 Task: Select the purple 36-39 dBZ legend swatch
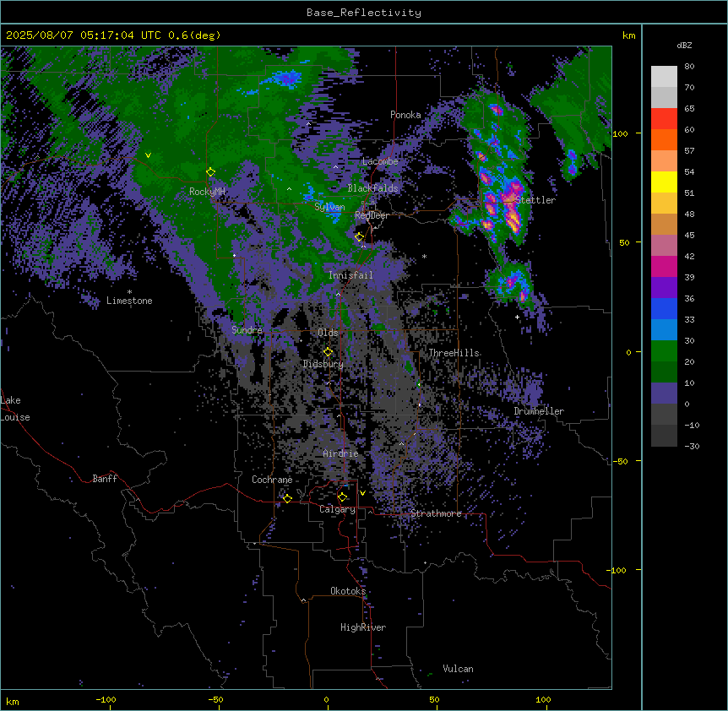point(664,288)
